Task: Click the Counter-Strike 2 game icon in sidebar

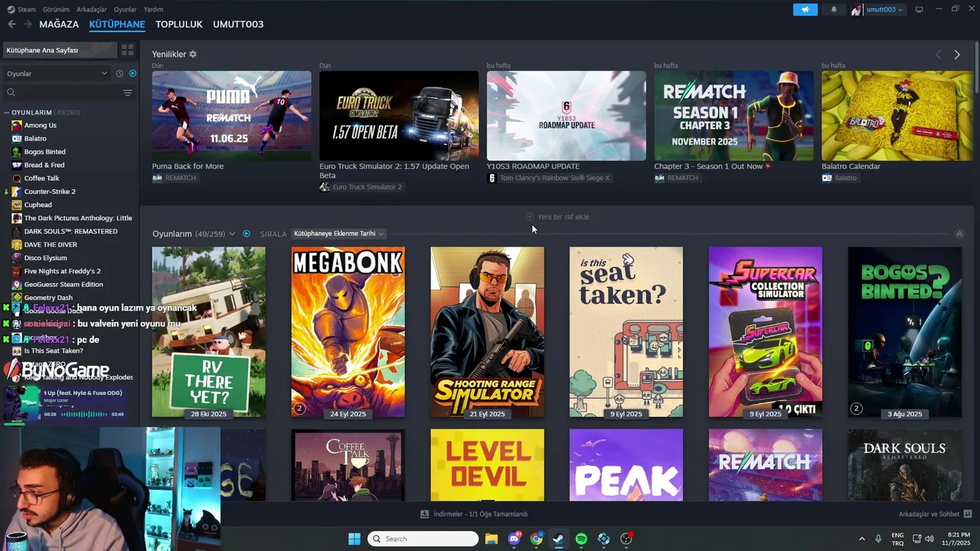Action: tap(17, 191)
